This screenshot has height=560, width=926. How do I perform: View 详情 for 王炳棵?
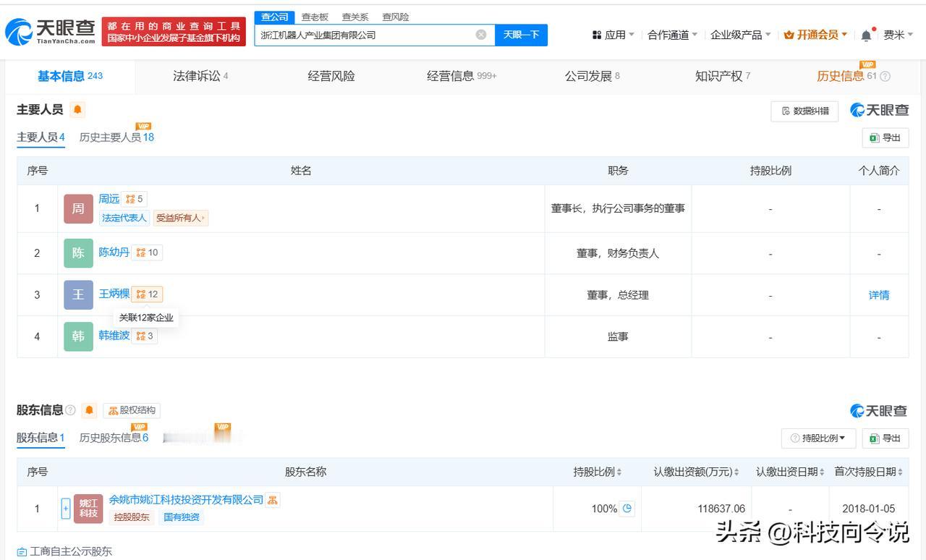tap(879, 295)
